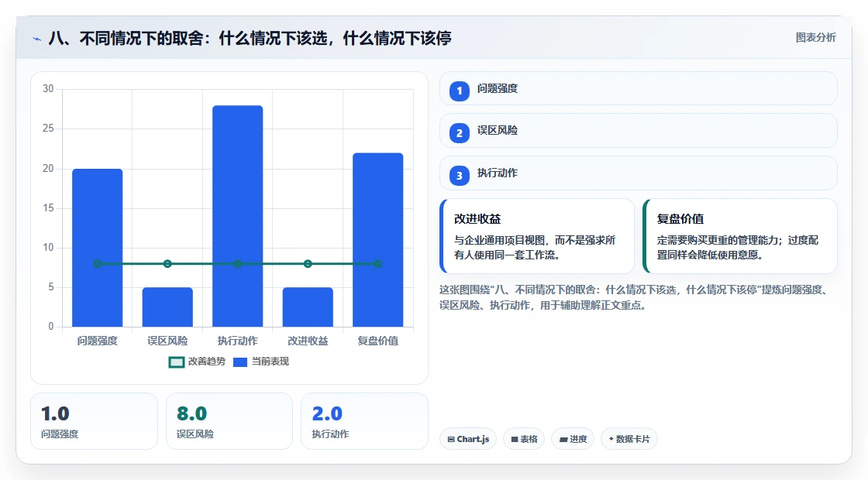The image size is (868, 480).
Task: Toggle the 改善趋势 legend swatch
Action: pyautogui.click(x=176, y=362)
